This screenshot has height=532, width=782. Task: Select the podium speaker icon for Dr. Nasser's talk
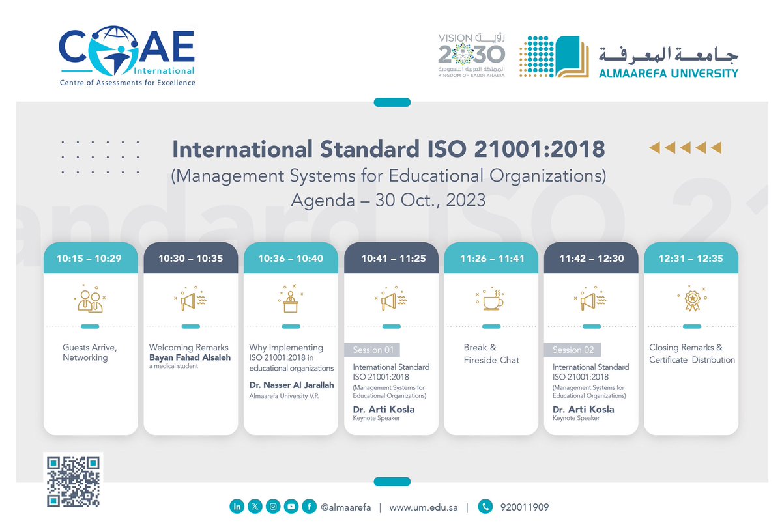pyautogui.click(x=291, y=300)
